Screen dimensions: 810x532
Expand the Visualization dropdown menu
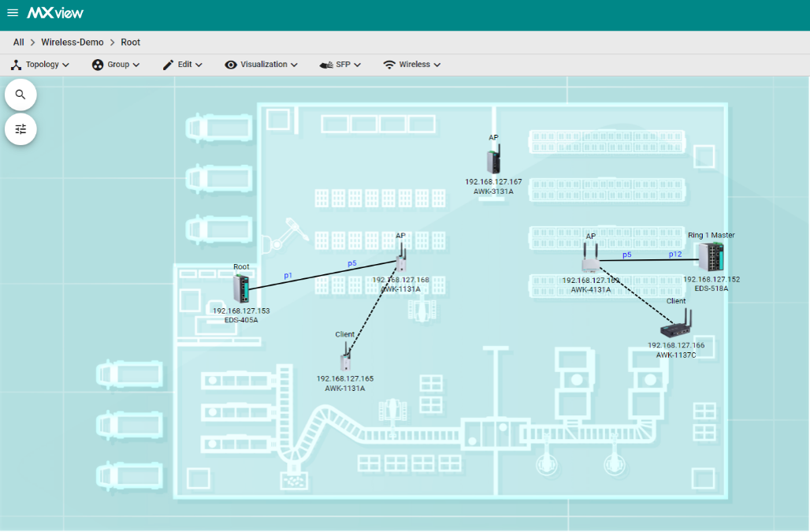[262, 65]
